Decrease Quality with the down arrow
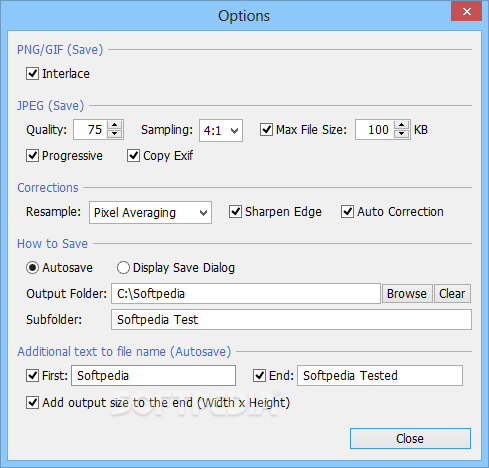 click(x=115, y=134)
